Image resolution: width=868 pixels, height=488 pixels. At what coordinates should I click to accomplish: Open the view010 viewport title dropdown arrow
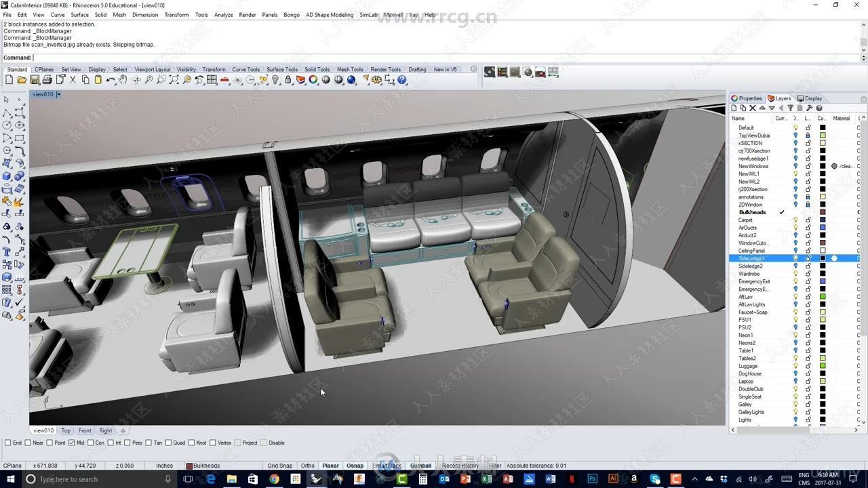[58, 94]
